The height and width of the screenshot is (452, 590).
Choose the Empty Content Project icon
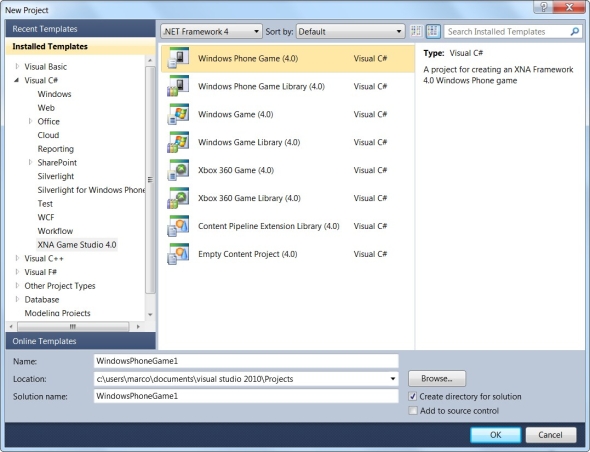pyautogui.click(x=178, y=254)
